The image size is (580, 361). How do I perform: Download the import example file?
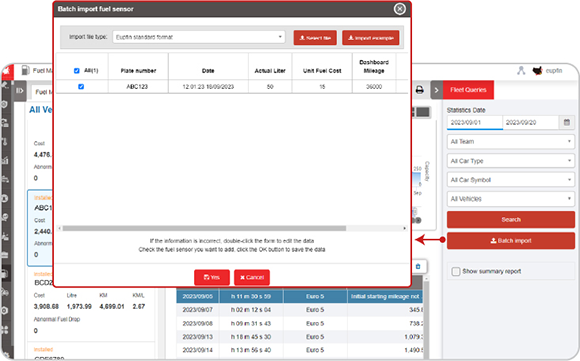pyautogui.click(x=371, y=38)
